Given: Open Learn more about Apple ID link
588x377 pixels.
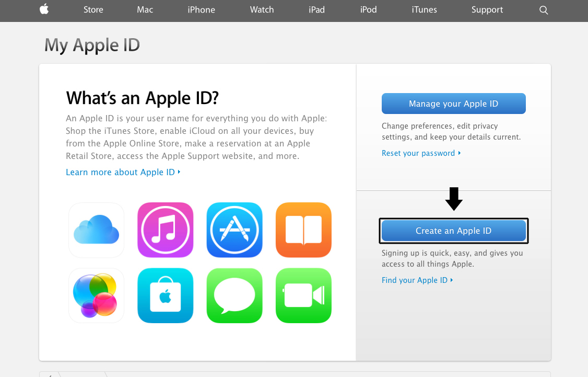Looking at the screenshot, I should [123, 173].
